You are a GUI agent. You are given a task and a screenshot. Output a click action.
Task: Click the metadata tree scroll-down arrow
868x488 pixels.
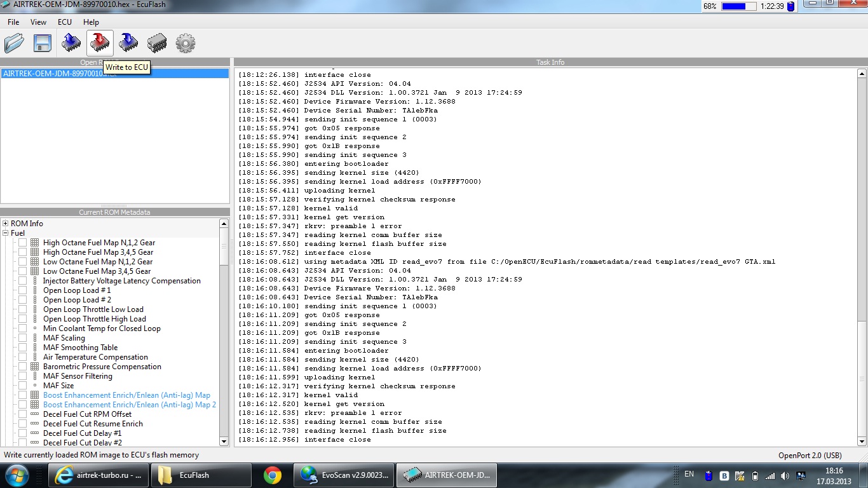pos(224,441)
